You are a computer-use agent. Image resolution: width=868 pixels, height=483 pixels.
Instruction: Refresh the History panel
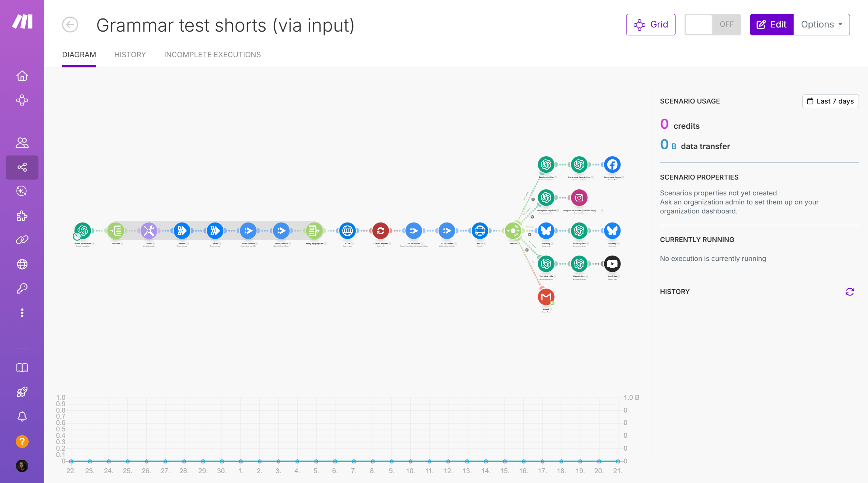click(x=850, y=292)
